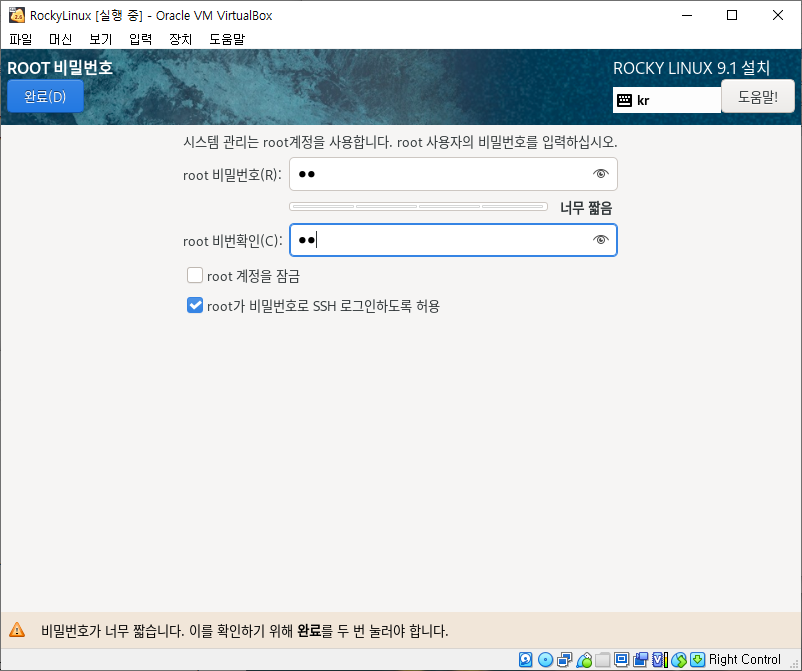Open the 장치 menu
The image size is (802, 671).
[180, 39]
